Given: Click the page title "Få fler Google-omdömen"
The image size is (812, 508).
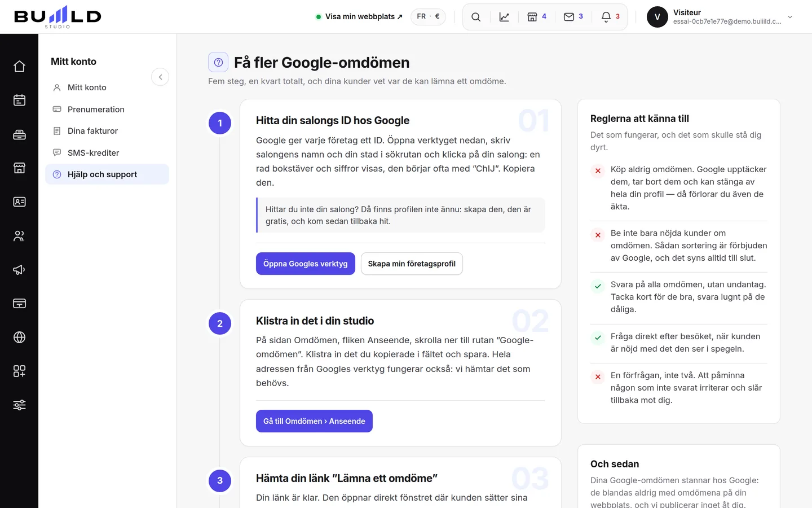Looking at the screenshot, I should point(322,63).
